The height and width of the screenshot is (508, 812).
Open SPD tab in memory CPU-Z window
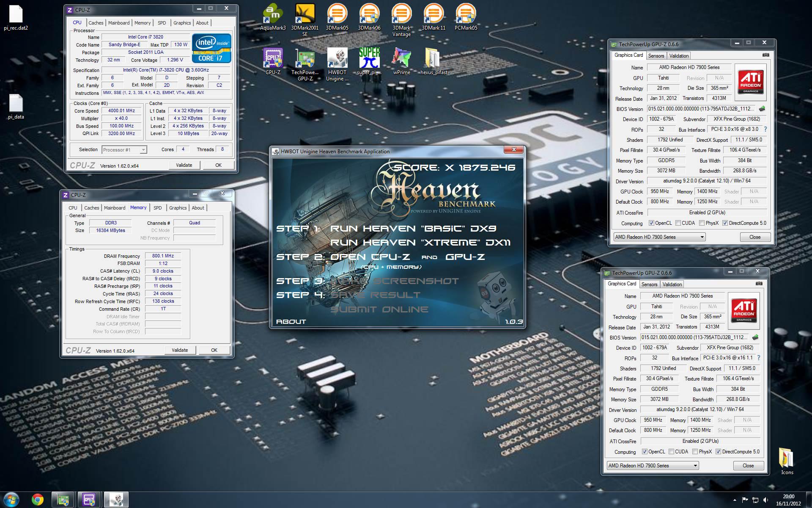(157, 208)
